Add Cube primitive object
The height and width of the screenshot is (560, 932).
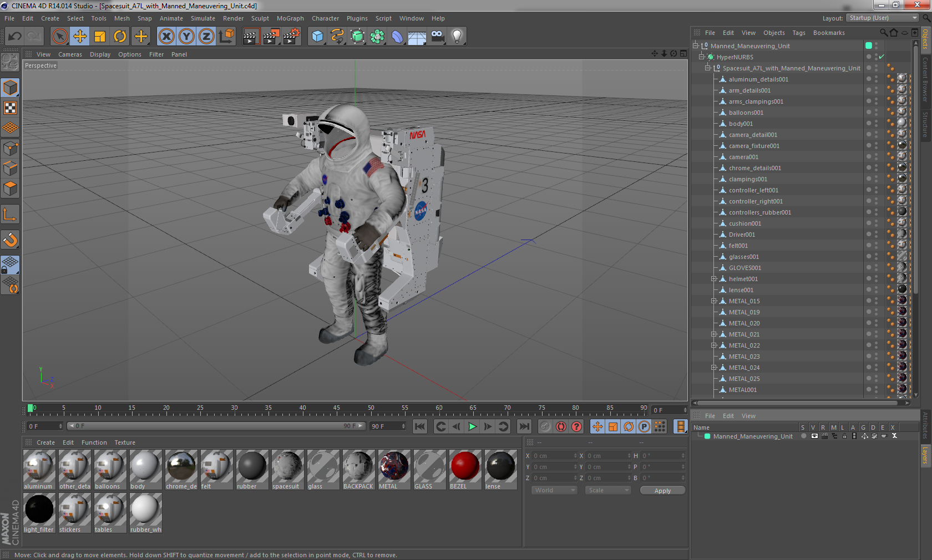pyautogui.click(x=317, y=37)
